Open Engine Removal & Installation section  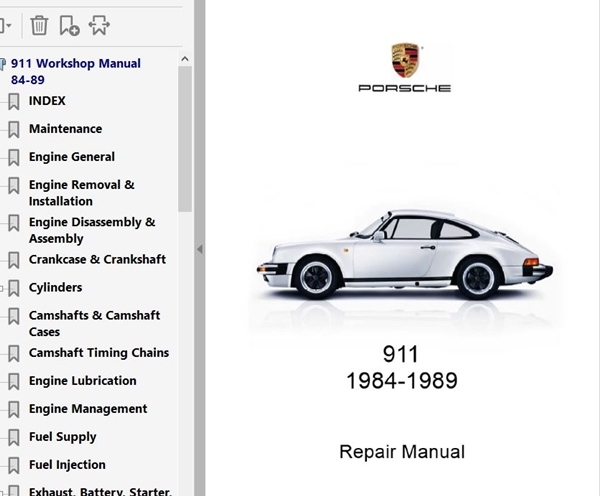coord(82,193)
